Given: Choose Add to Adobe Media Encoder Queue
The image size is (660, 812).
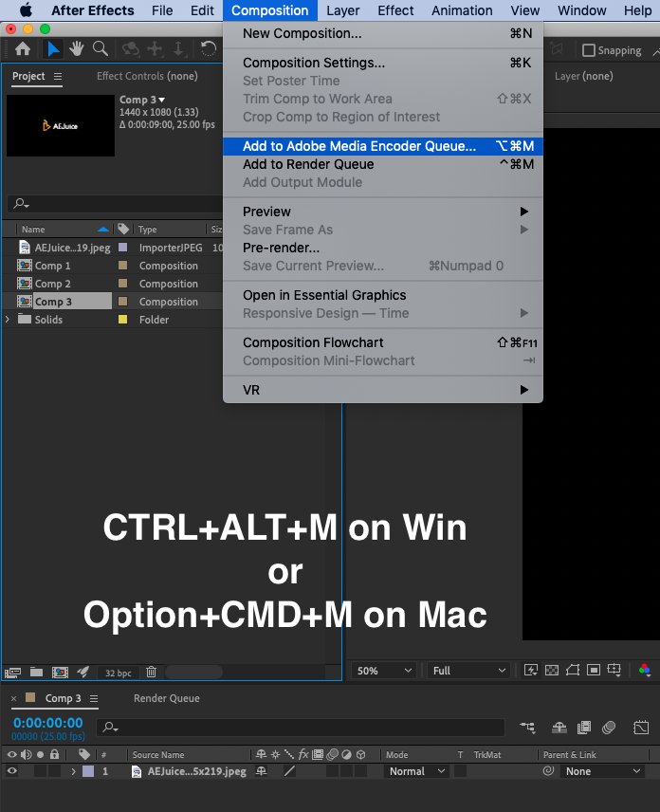Looking at the screenshot, I should pos(382,146).
